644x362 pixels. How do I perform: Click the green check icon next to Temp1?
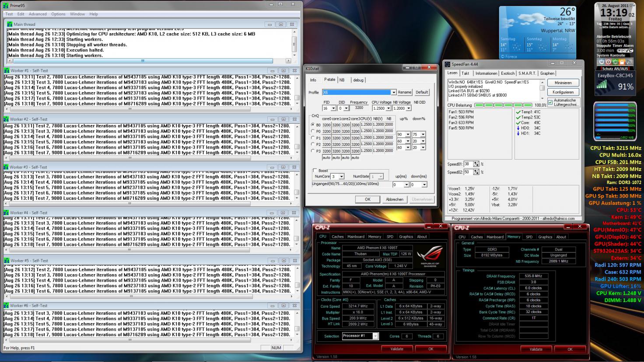(x=518, y=112)
